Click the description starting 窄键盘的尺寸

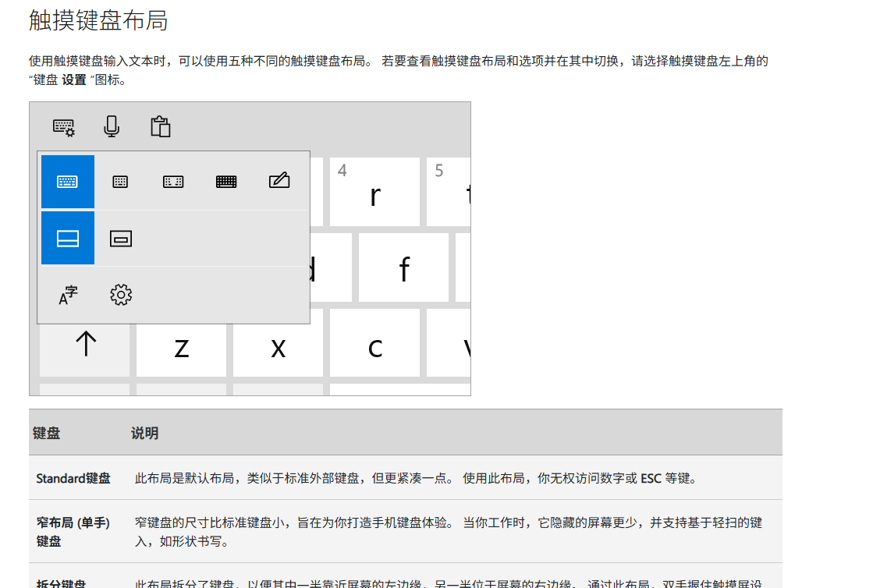(x=449, y=532)
